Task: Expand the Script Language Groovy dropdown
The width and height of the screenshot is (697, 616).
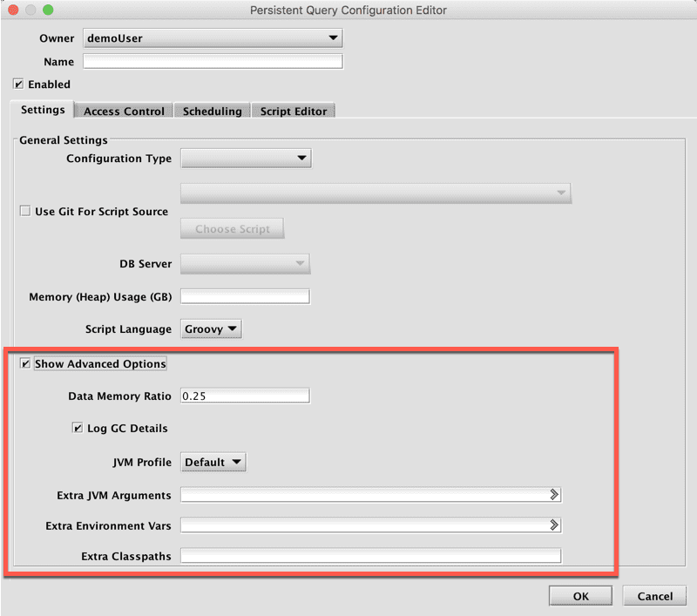Action: [x=212, y=329]
